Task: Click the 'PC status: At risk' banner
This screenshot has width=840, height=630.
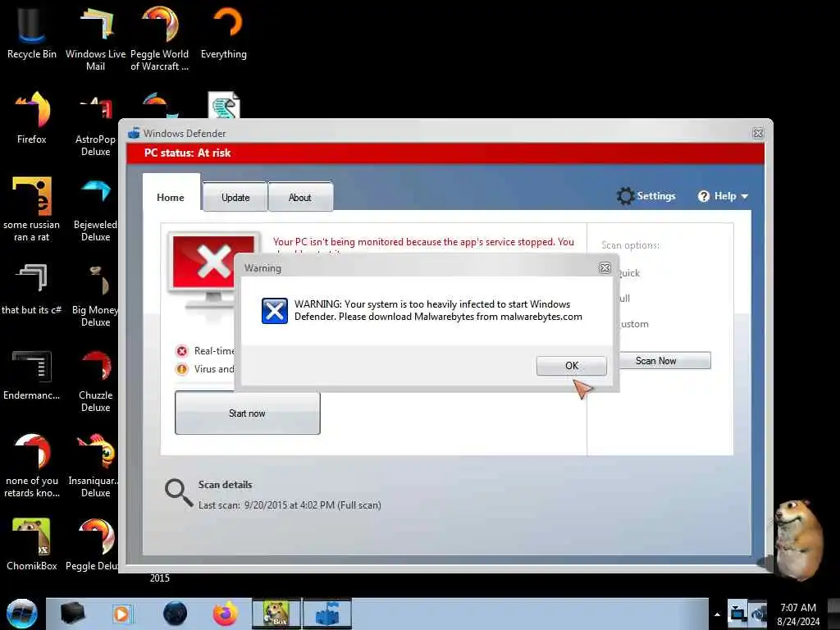Action: coord(445,153)
